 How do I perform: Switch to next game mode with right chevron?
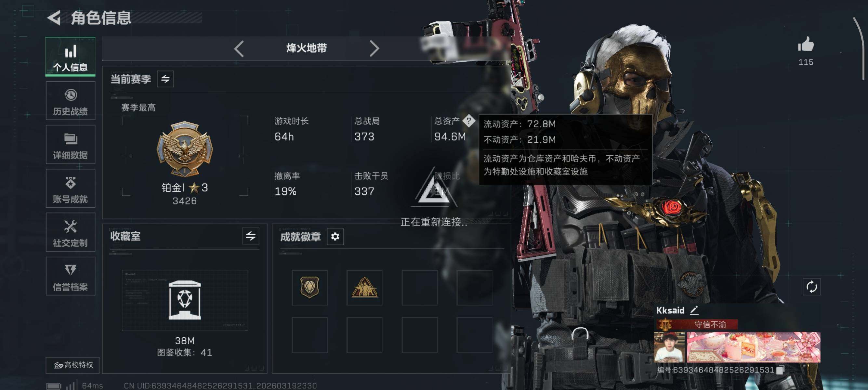point(374,48)
